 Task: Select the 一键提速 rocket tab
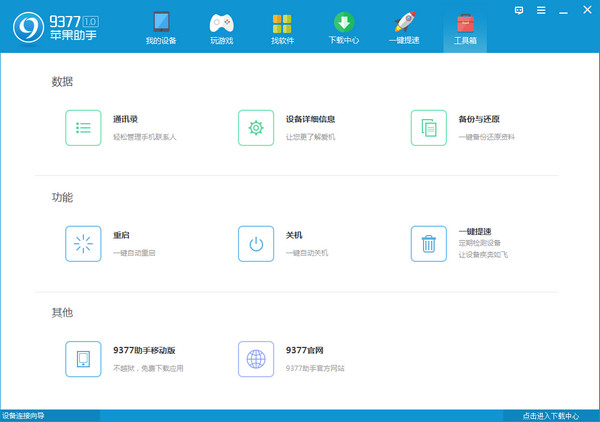click(x=405, y=28)
